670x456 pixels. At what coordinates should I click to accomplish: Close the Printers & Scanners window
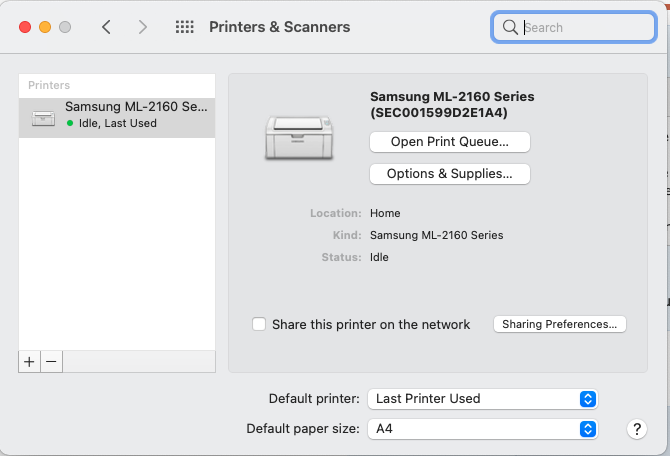point(25,27)
